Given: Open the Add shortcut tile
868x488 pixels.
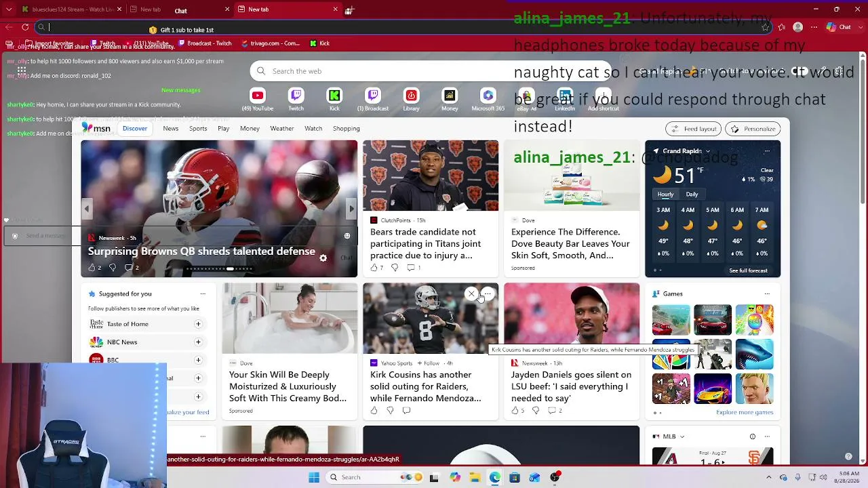Looking at the screenshot, I should click(603, 99).
